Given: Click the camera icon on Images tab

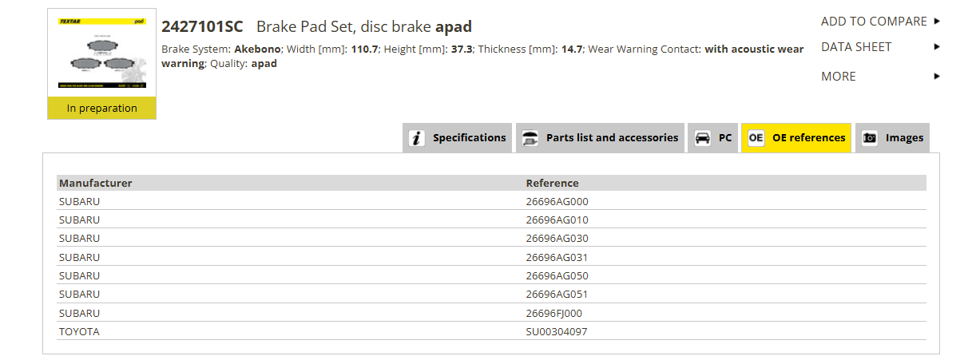Looking at the screenshot, I should pyautogui.click(x=870, y=138).
